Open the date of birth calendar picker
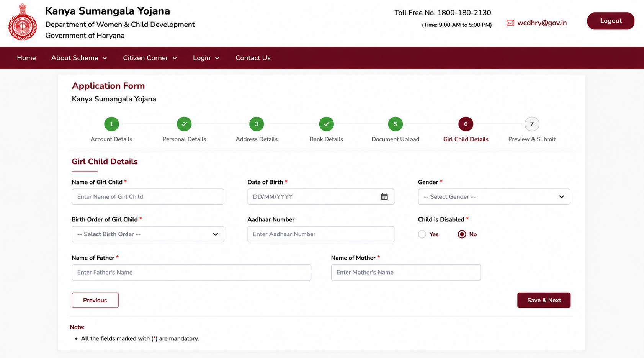 384,197
